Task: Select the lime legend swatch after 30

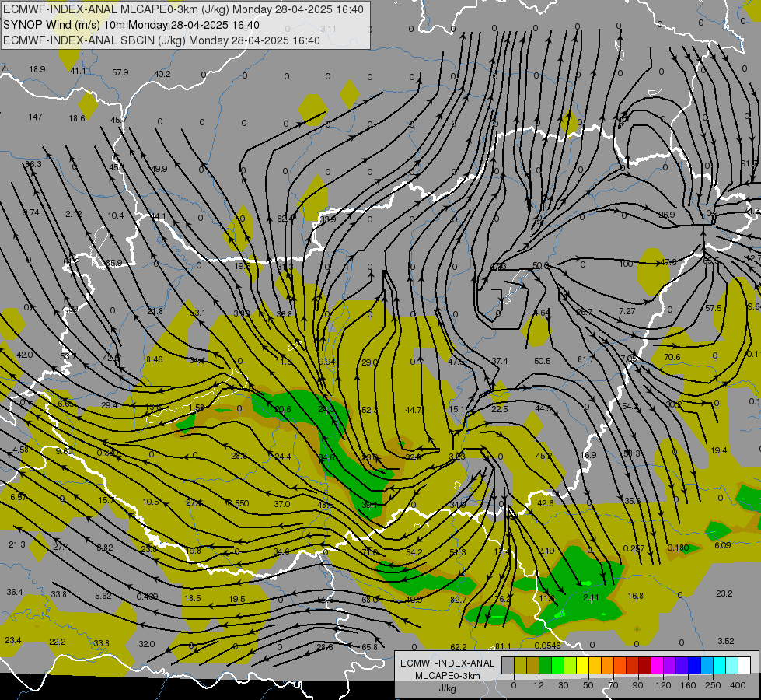Action: (x=571, y=665)
